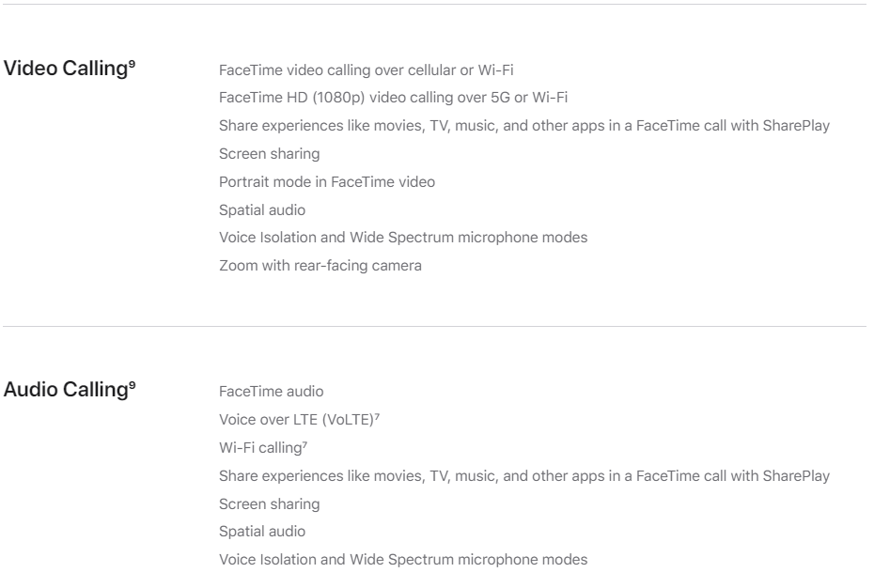This screenshot has width=874, height=588.
Task: Select 'Screen sharing' under Audio Calling
Action: tap(269, 504)
